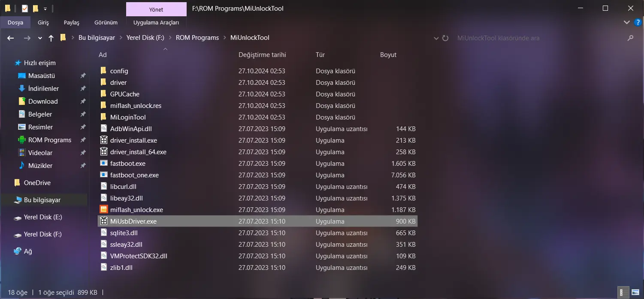Refresh the current folder view

[x=445, y=38]
